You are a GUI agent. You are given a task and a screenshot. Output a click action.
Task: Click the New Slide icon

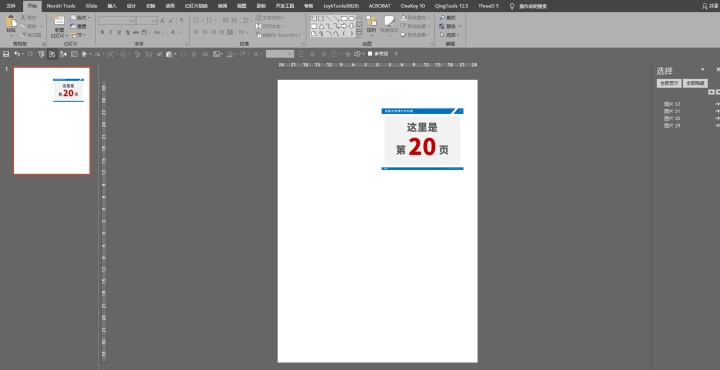pyautogui.click(x=59, y=20)
